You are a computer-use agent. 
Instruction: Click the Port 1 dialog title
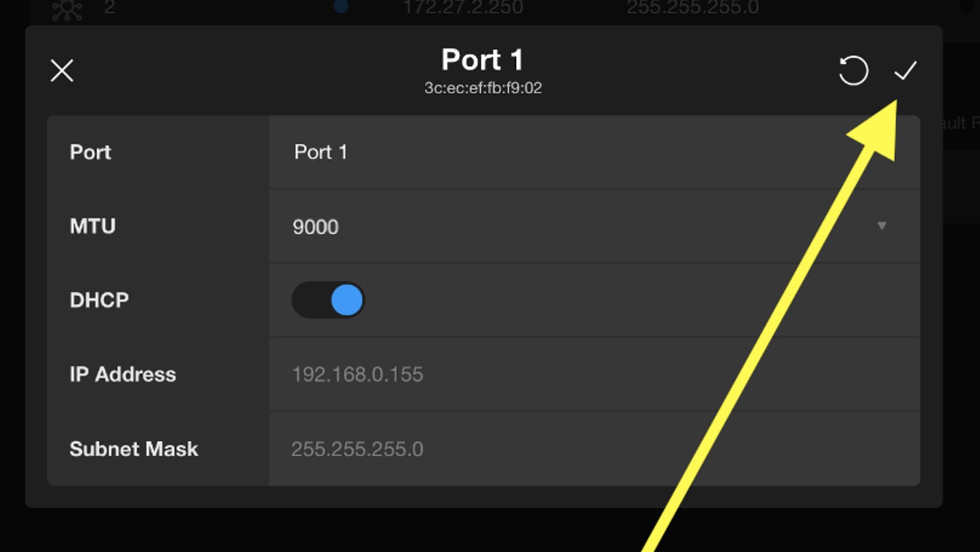(482, 60)
